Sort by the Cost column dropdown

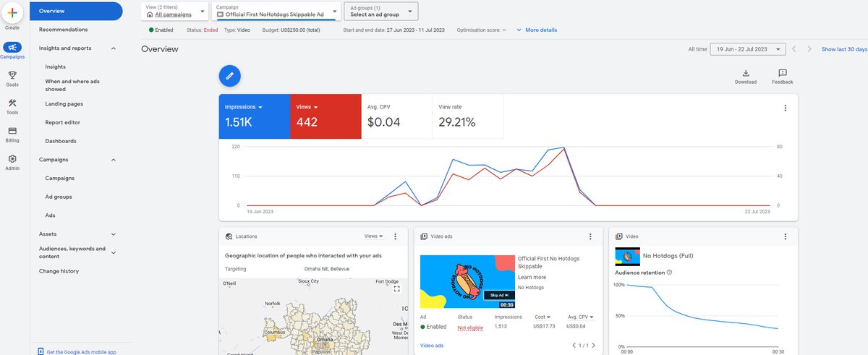542,317
